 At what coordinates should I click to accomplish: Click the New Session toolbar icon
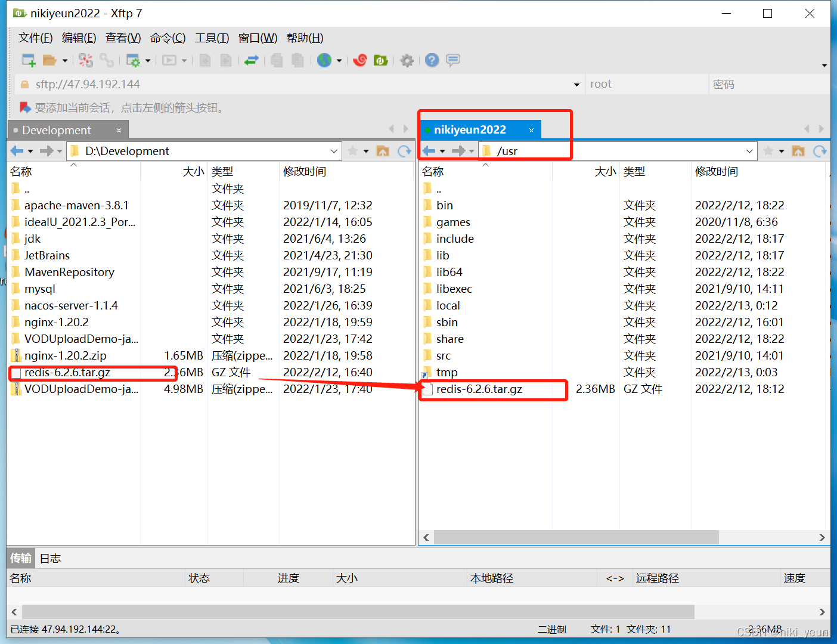(x=29, y=60)
